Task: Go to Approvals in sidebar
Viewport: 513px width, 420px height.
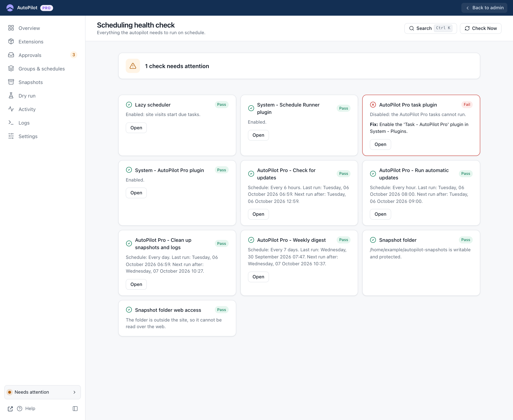Action: (x=43, y=55)
